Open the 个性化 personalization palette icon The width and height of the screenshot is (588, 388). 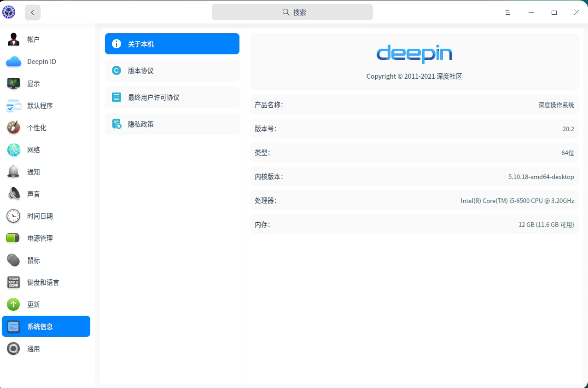click(x=13, y=128)
